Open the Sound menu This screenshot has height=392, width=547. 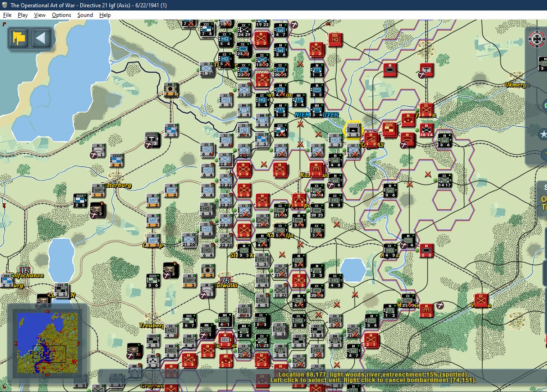coord(85,15)
